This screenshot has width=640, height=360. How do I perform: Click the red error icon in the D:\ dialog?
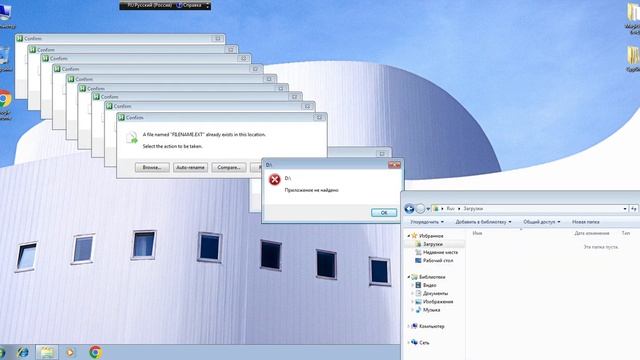[x=275, y=179]
